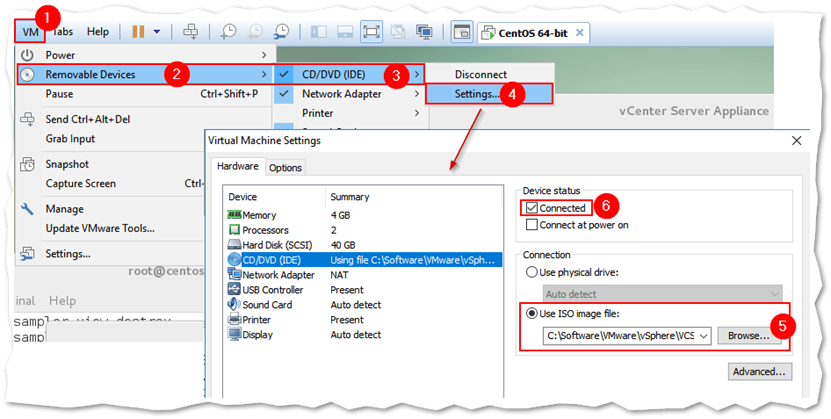Click the Enter Full Screen toolbar icon
The height and width of the screenshot is (419, 831).
pos(372,32)
